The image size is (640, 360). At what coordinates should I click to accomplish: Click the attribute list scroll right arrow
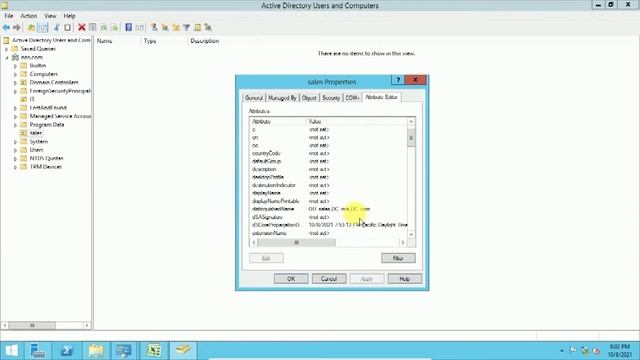coord(403,243)
